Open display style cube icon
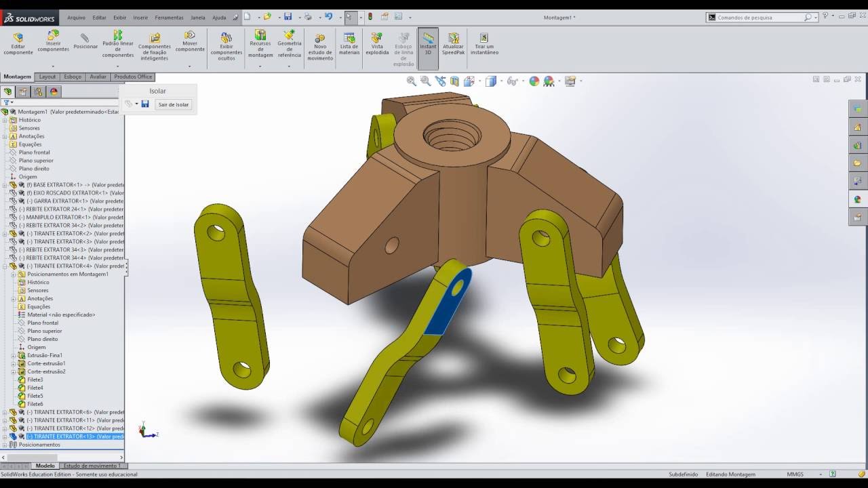 (x=491, y=81)
